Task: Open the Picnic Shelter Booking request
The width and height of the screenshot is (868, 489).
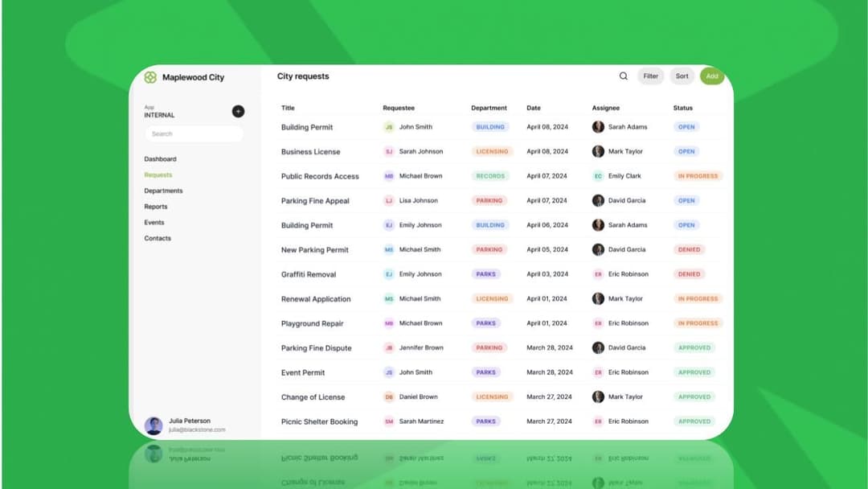Action: 319,421
